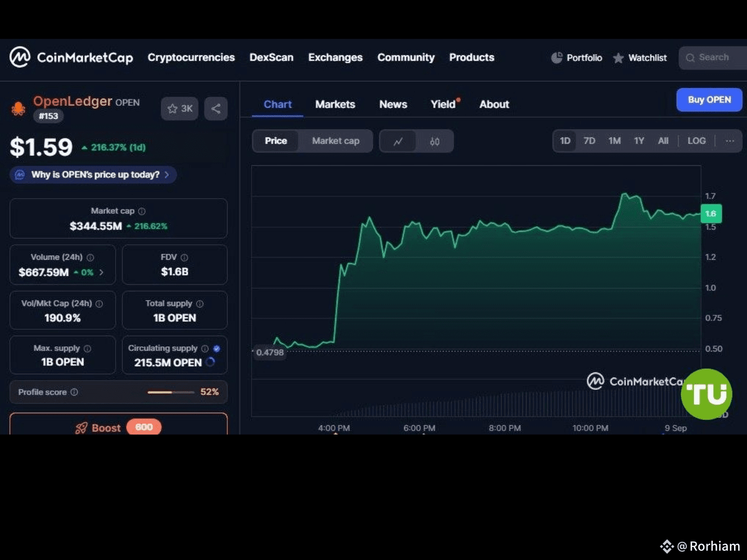Screen dimensions: 747x560
Task: Open the Exchanges menu
Action: coord(335,58)
